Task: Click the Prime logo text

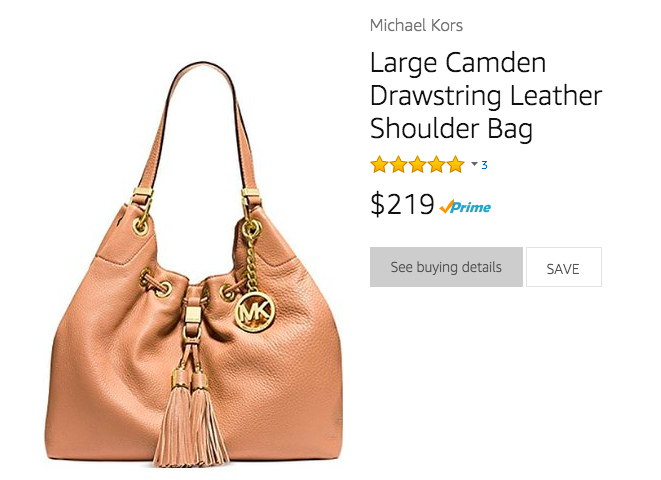Action: pos(471,207)
